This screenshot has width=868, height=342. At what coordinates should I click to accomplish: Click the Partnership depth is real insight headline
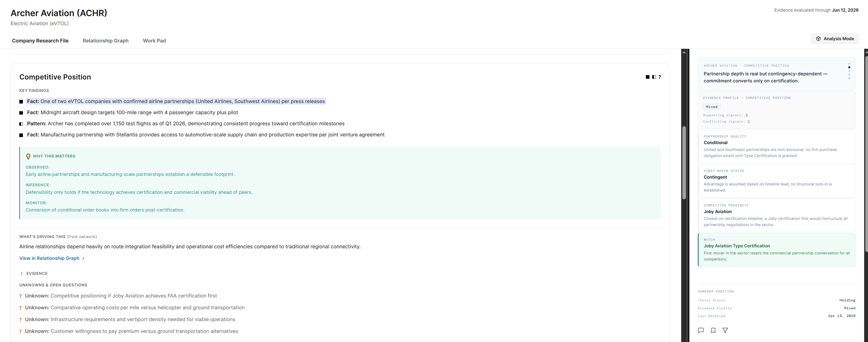766,78
